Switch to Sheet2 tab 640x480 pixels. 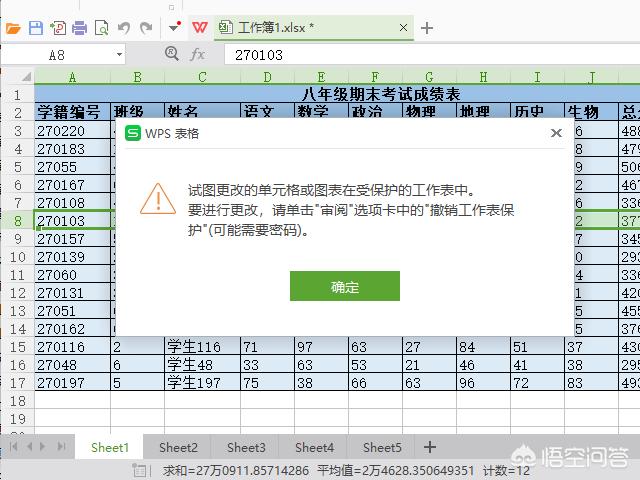pyautogui.click(x=178, y=447)
